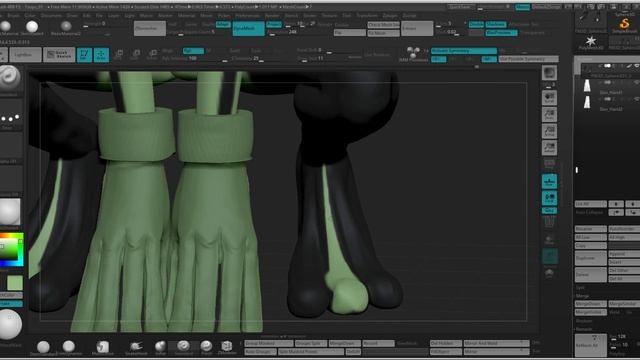Expand the Split section in SubTool panel
640x360 pixels.
click(580, 287)
